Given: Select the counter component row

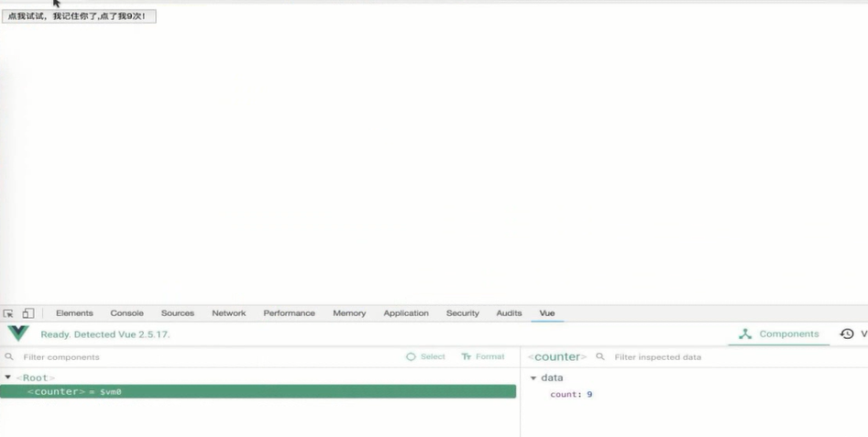Looking at the screenshot, I should pyautogui.click(x=258, y=391).
